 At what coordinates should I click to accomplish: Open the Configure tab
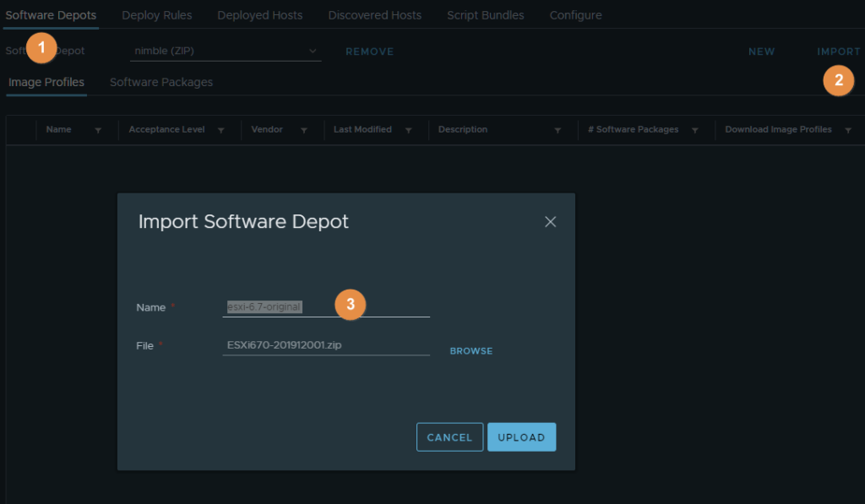pyautogui.click(x=575, y=15)
